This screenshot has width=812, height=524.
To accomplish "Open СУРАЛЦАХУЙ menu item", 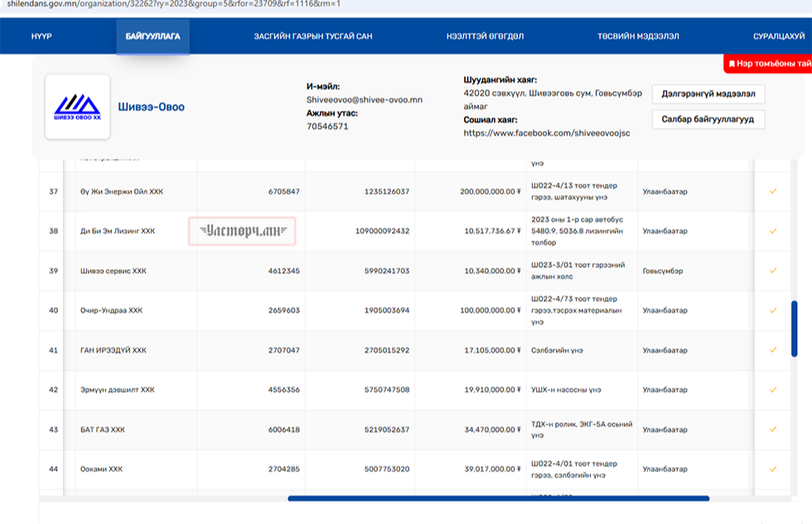I will [779, 36].
